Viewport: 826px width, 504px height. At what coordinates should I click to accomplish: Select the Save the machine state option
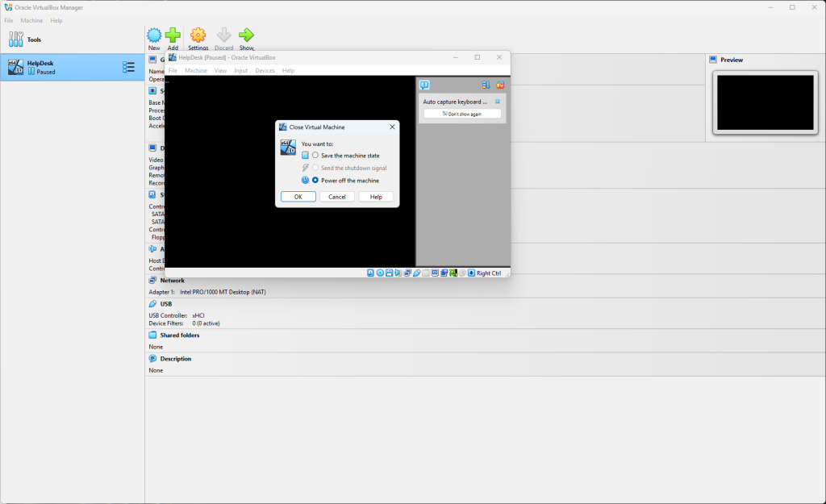pos(315,155)
